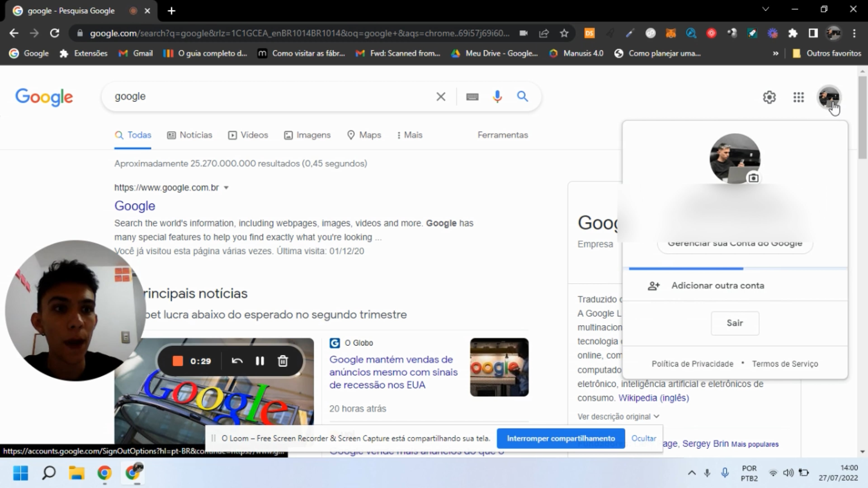Share this page using the address bar share icon
The image size is (868, 488).
[544, 33]
